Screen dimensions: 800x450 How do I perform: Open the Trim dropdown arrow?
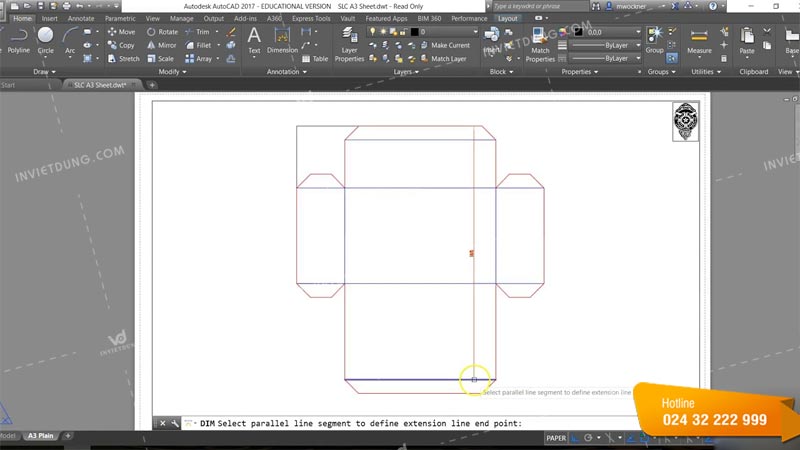pos(217,32)
